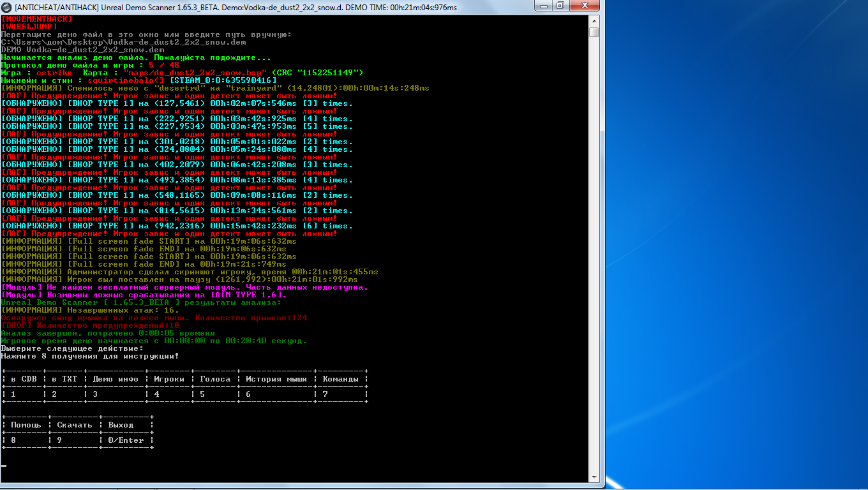The image size is (868, 490).
Task: Close the Unreal Demo Scanner window
Action: coord(584,6)
